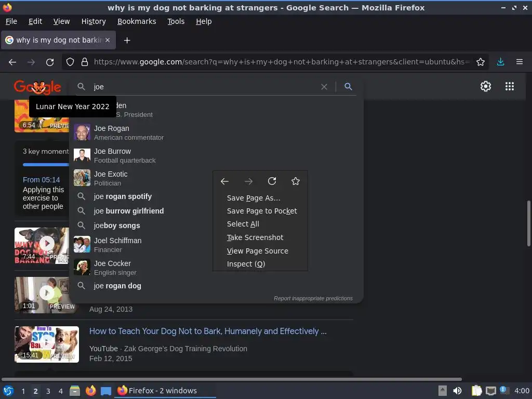Switch to workspace 3 in the taskbar
Viewport: 532px width, 399px height.
pos(48,391)
